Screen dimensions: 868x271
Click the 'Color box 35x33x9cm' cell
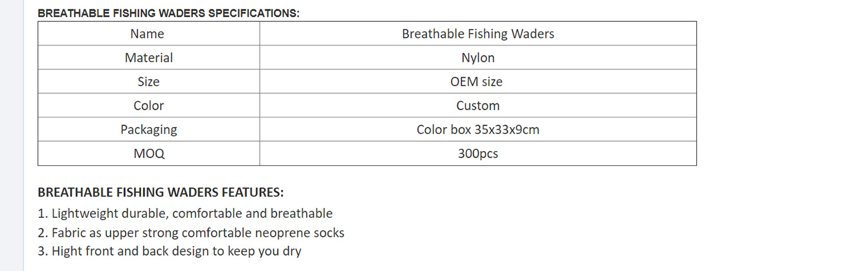coord(478,130)
